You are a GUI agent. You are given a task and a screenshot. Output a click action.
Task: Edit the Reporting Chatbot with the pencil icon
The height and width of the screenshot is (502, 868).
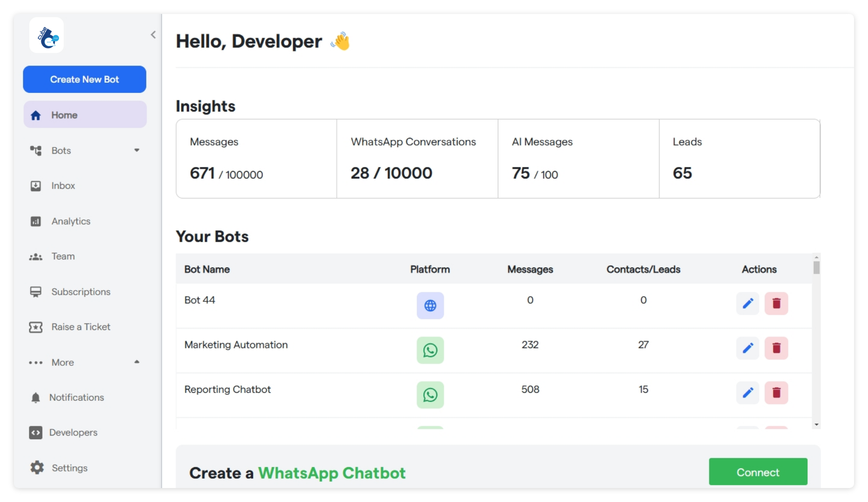[748, 393]
